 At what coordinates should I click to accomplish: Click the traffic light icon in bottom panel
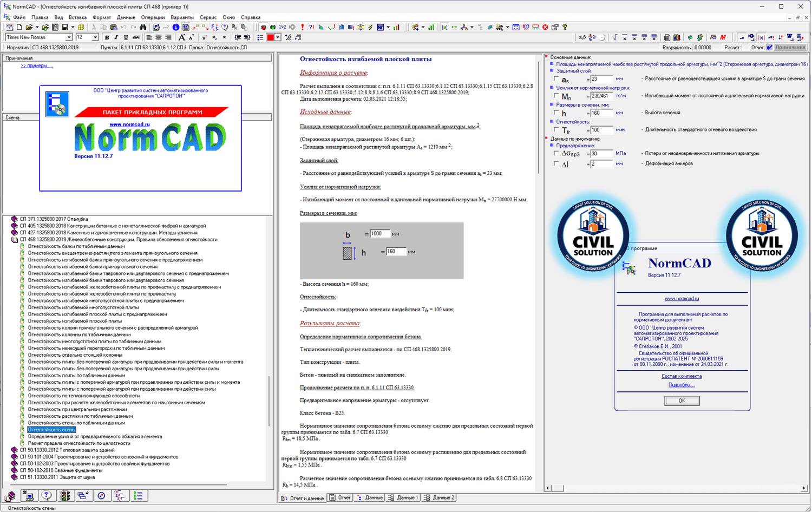click(x=65, y=496)
